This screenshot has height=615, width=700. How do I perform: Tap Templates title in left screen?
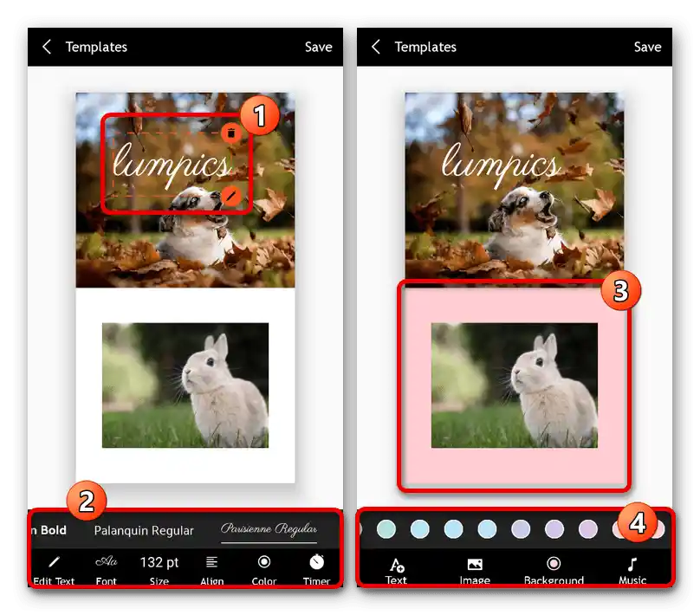coord(96,47)
